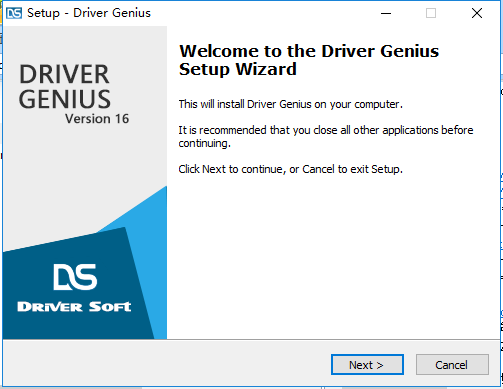Click the 'Welcome to the Driver Genius Setup Wizard' heading
This screenshot has height=389, width=503.
[309, 60]
